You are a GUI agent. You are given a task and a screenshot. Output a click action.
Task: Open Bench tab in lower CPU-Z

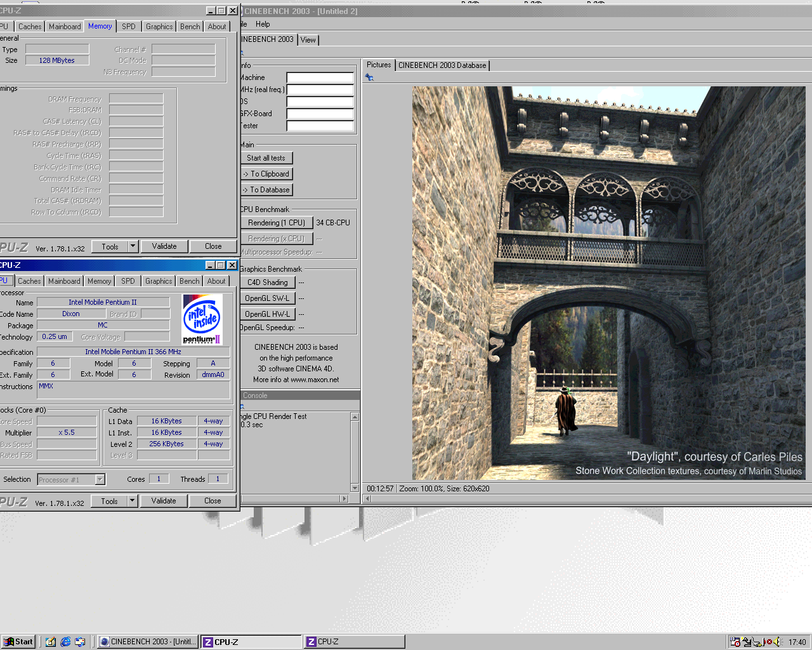[189, 281]
